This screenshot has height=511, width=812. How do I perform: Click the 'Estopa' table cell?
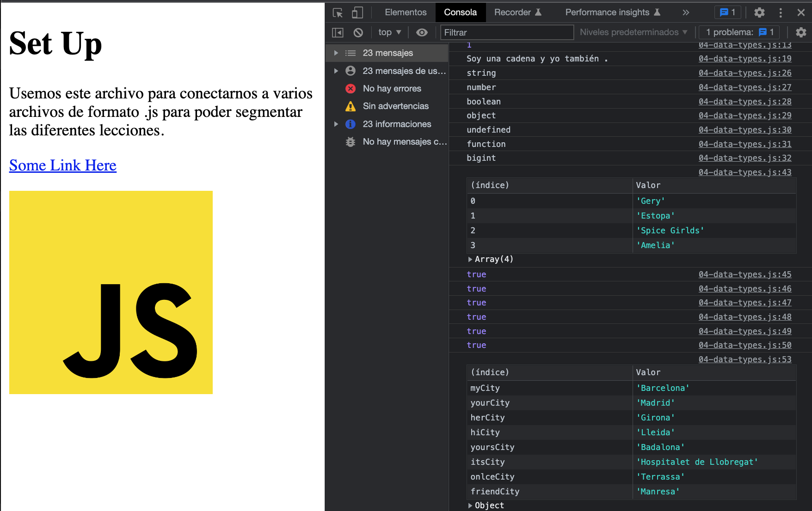point(714,216)
